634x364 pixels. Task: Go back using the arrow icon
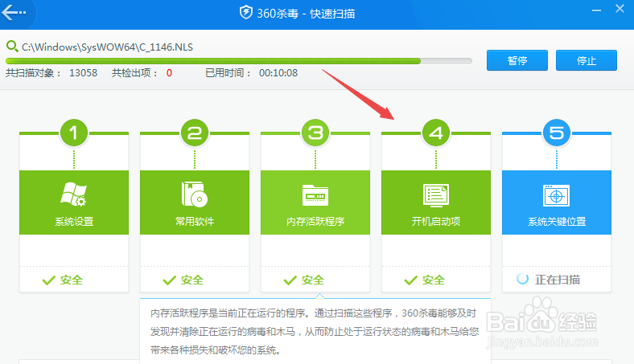coord(14,12)
